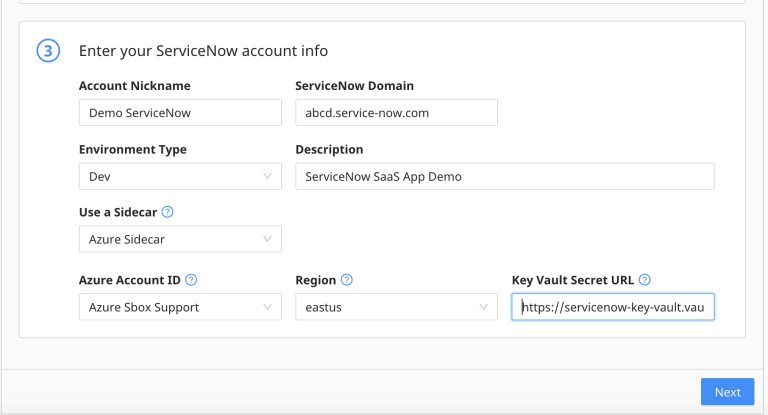Click the Account Nickname label
This screenshot has height=415, width=768.
click(134, 86)
